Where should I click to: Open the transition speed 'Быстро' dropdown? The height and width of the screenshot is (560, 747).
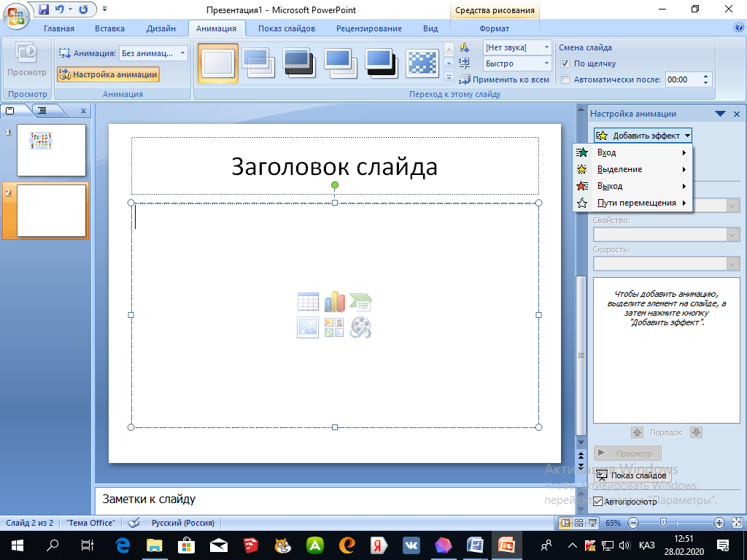pyautogui.click(x=546, y=63)
